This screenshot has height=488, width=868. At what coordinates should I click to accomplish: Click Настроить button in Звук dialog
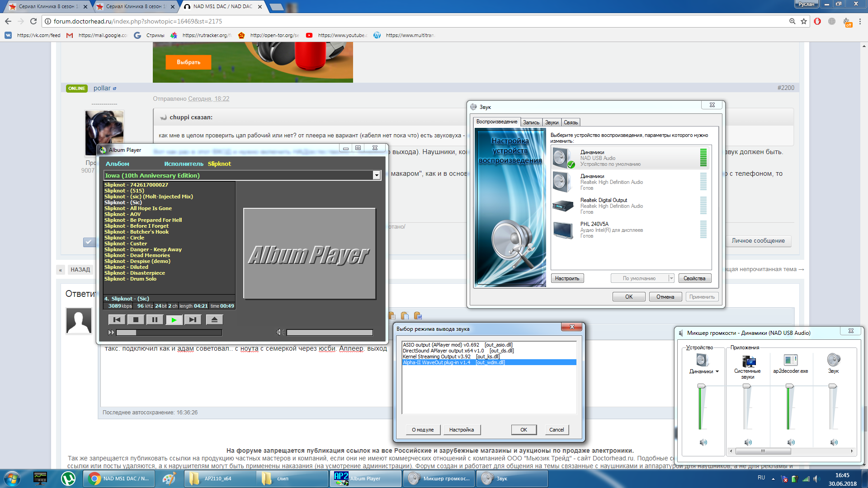567,278
